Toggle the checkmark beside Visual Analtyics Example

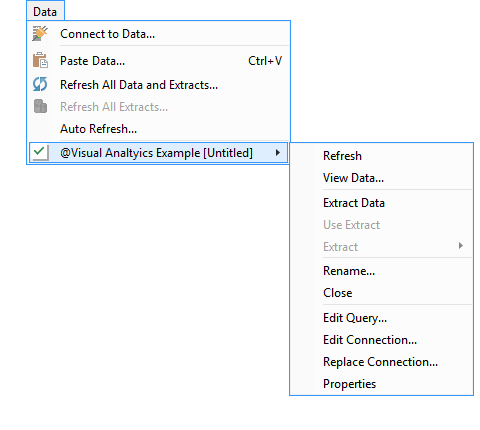point(40,152)
